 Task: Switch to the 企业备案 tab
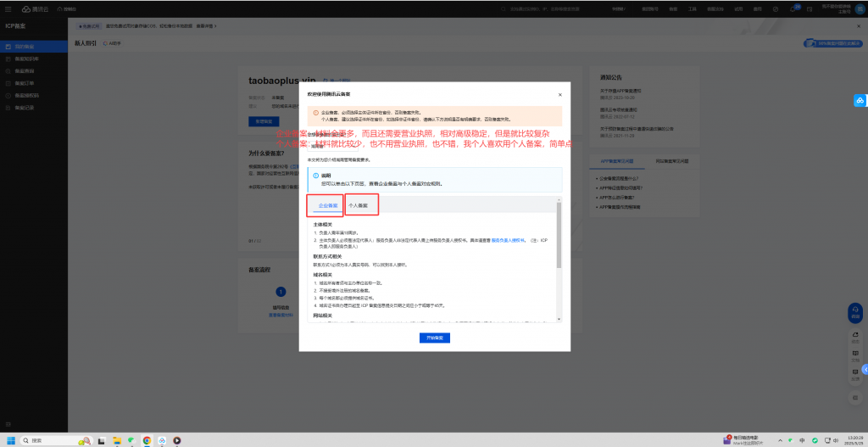[x=328, y=205]
